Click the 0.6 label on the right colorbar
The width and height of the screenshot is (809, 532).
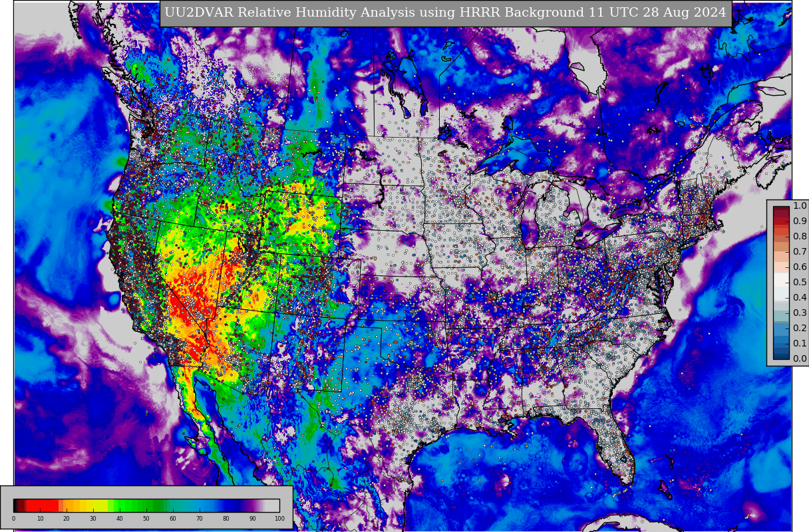point(800,267)
